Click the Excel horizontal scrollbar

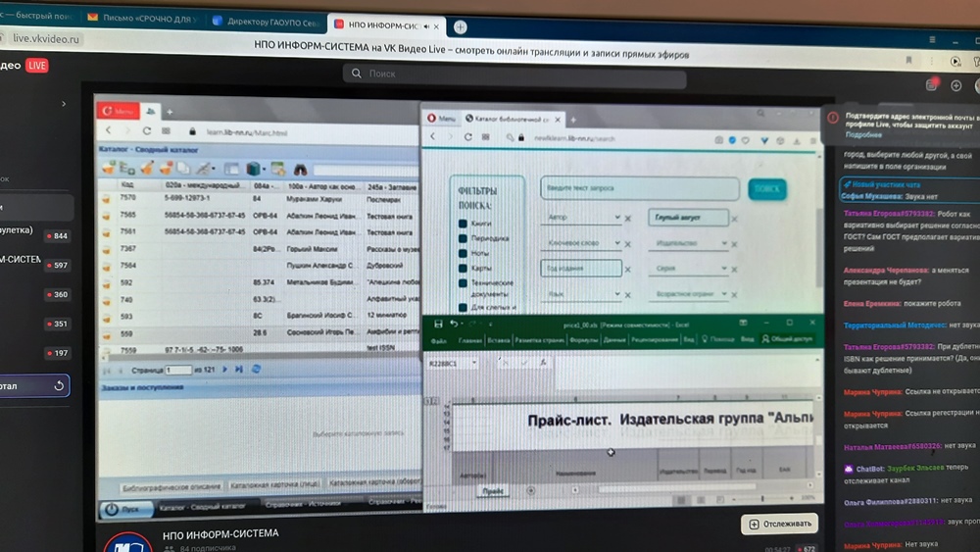(677, 487)
